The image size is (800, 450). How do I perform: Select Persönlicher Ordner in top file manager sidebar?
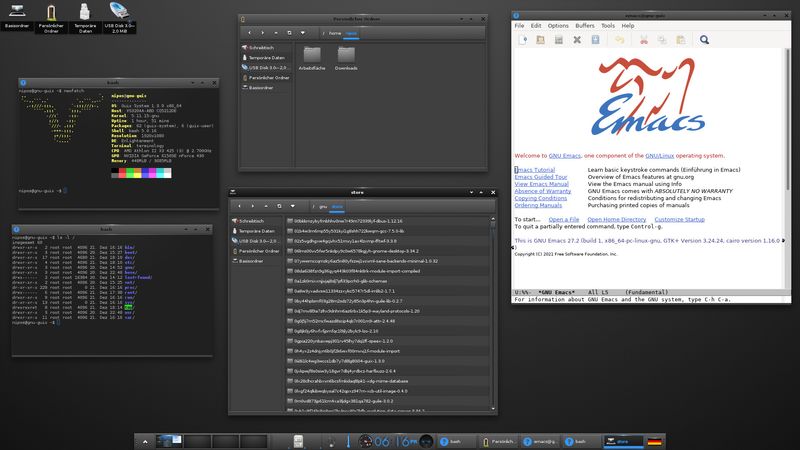[x=266, y=78]
